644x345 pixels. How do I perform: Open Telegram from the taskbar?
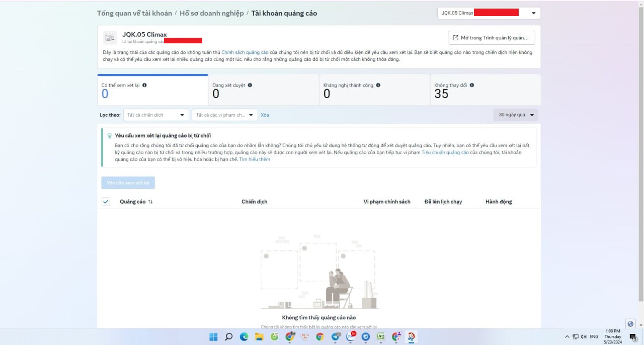click(335, 336)
